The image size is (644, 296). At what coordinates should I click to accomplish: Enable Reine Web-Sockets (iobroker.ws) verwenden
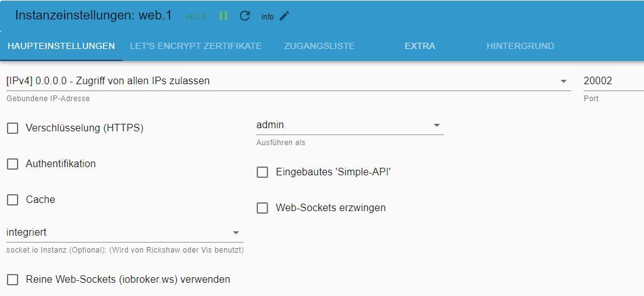[13, 280]
